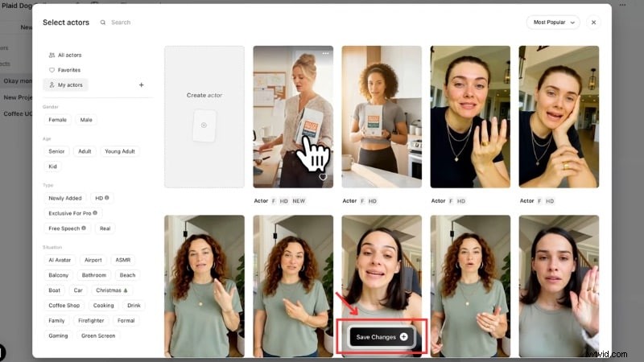Open three-dots menu on blonde actor thumbnail
This screenshot has height=362, width=644.
pyautogui.click(x=325, y=54)
